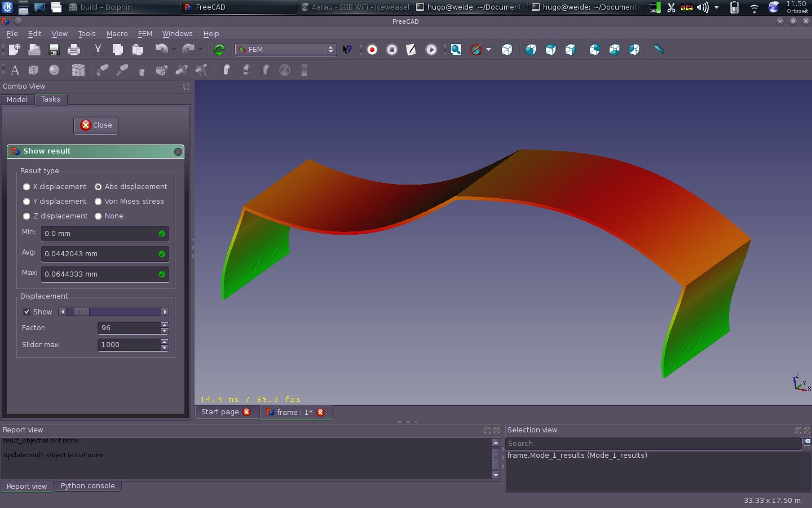Step displacement slider right with arrow
This screenshot has width=812, height=508.
point(165,312)
